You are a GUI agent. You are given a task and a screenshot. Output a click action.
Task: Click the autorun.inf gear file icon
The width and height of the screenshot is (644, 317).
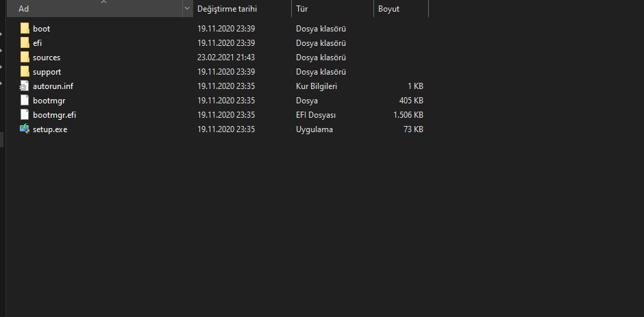(25, 86)
